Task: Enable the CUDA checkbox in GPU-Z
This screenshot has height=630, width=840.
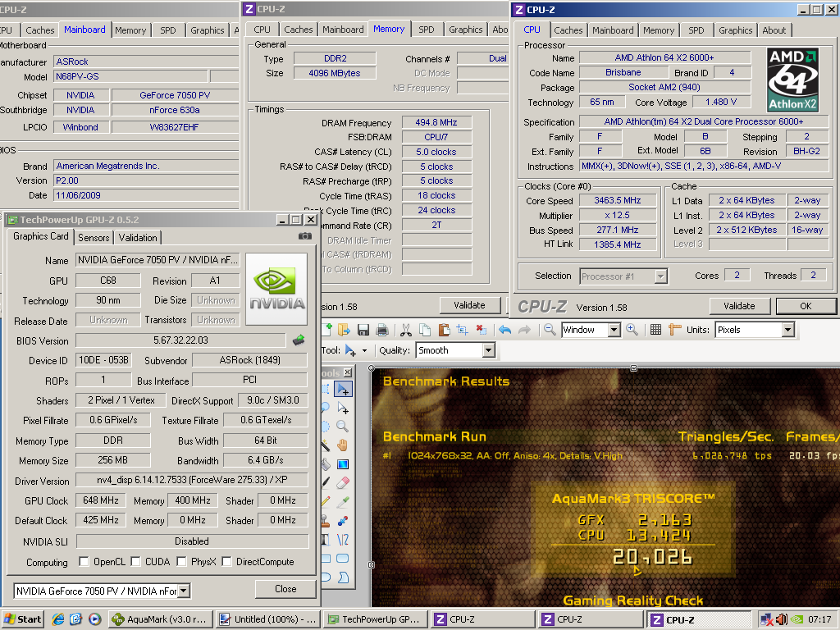Action: click(x=135, y=561)
